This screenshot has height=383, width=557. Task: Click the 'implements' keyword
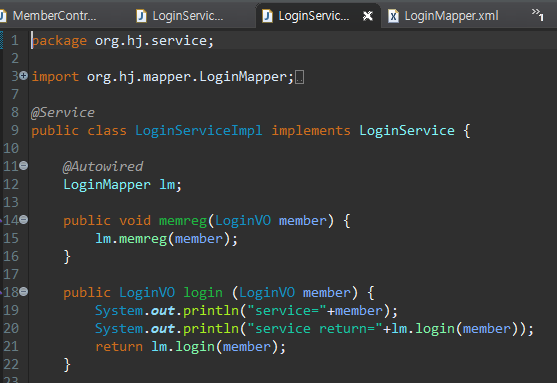311,130
